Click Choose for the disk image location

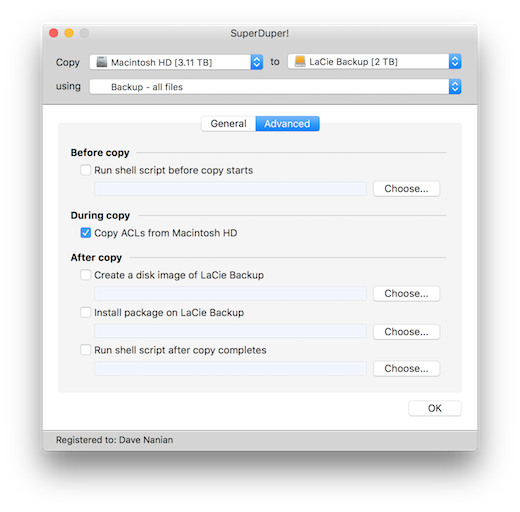[x=406, y=294]
